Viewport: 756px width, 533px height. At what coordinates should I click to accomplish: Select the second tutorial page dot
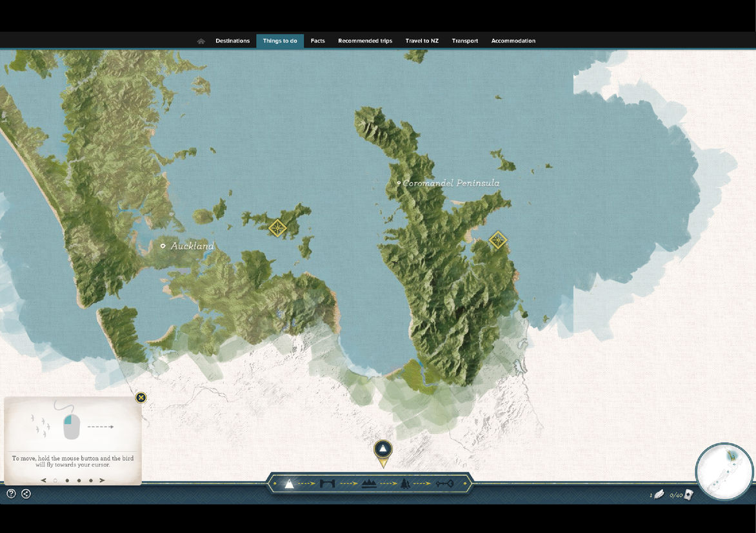pyautogui.click(x=67, y=480)
